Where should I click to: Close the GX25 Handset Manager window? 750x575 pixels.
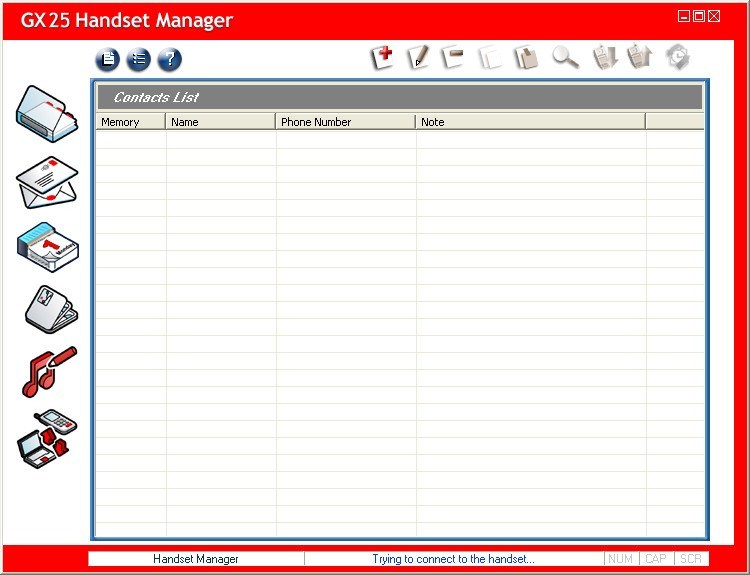click(x=714, y=16)
